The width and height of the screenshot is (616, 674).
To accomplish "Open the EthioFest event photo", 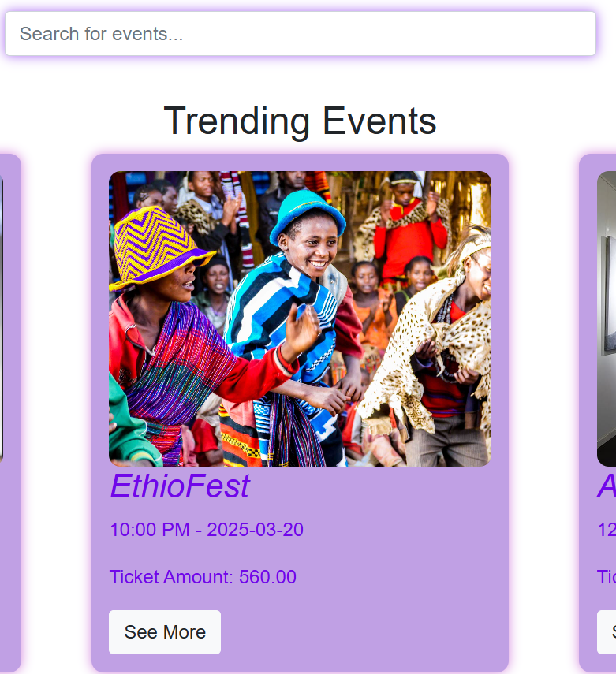I will 300,318.
